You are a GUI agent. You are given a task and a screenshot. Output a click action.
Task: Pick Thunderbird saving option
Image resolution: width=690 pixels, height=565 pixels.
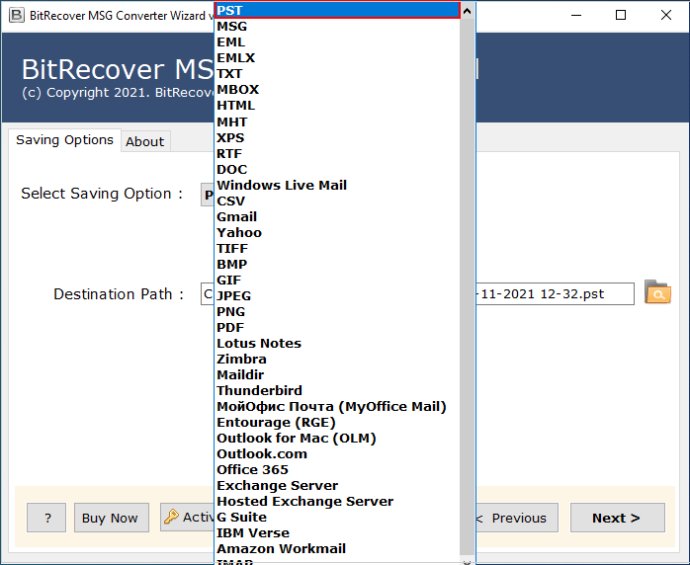pyautogui.click(x=338, y=391)
